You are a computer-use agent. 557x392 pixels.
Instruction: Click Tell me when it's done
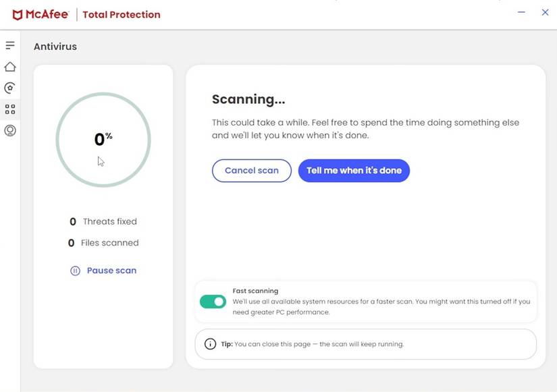click(354, 170)
